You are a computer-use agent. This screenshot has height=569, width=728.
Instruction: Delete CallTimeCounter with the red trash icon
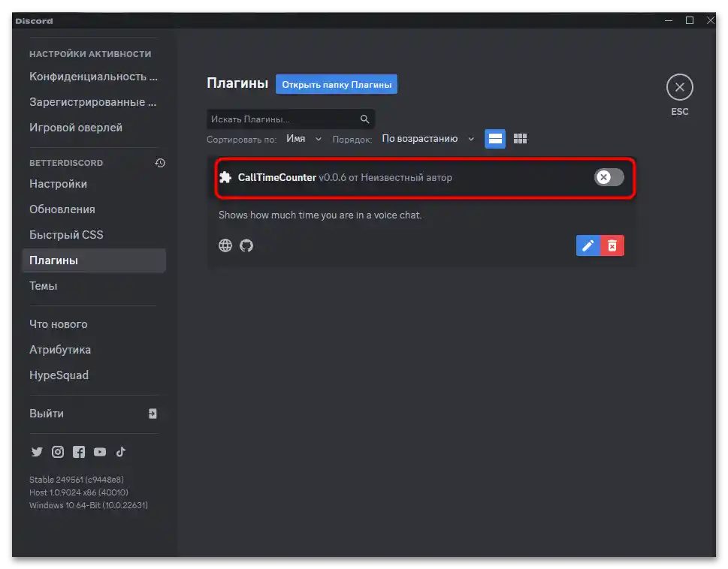point(612,245)
